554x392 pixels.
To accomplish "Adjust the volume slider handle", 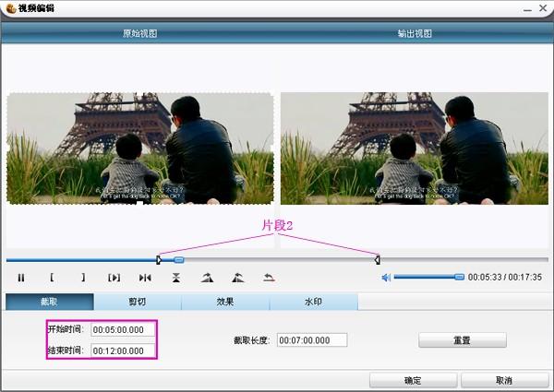I will click(x=459, y=277).
